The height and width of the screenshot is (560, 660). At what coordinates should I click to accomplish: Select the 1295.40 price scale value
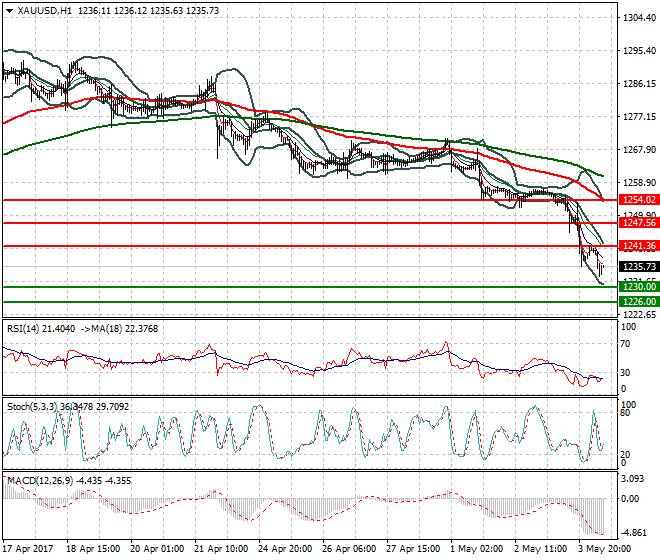pos(639,51)
